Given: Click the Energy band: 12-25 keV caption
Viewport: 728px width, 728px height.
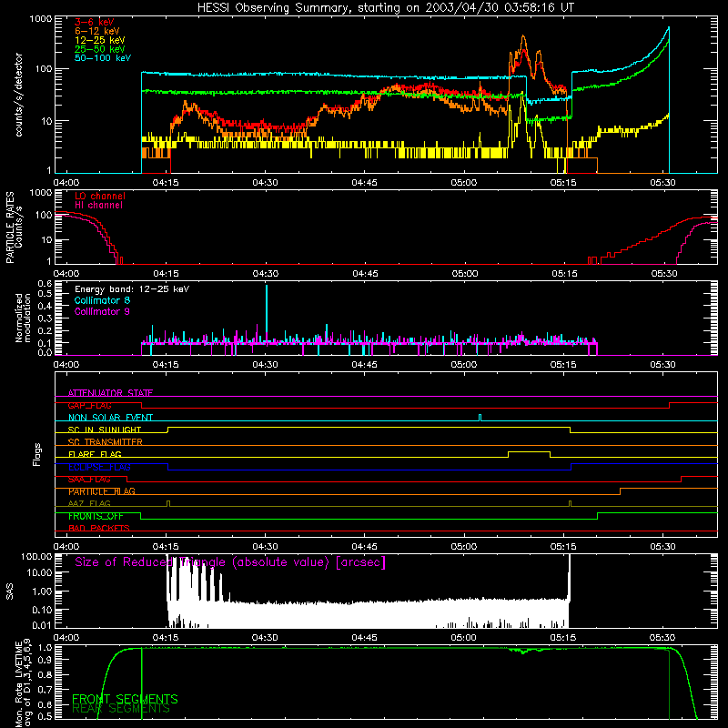Looking at the screenshot, I should pos(132,289).
